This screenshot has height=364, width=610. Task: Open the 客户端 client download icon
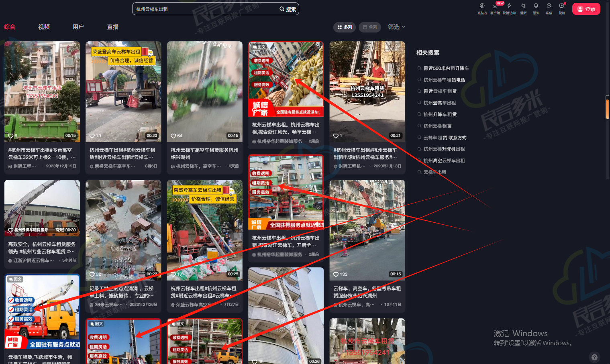pyautogui.click(x=495, y=6)
